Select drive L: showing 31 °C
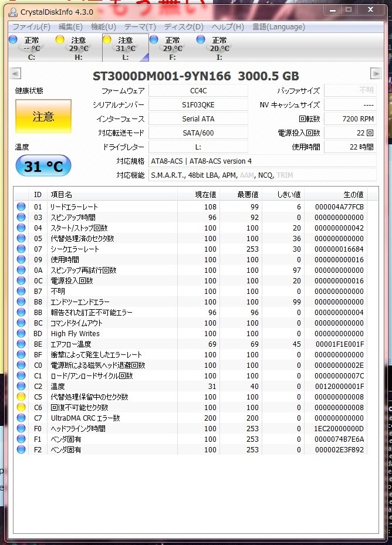Screen dimensions: 392x545 pos(125,48)
